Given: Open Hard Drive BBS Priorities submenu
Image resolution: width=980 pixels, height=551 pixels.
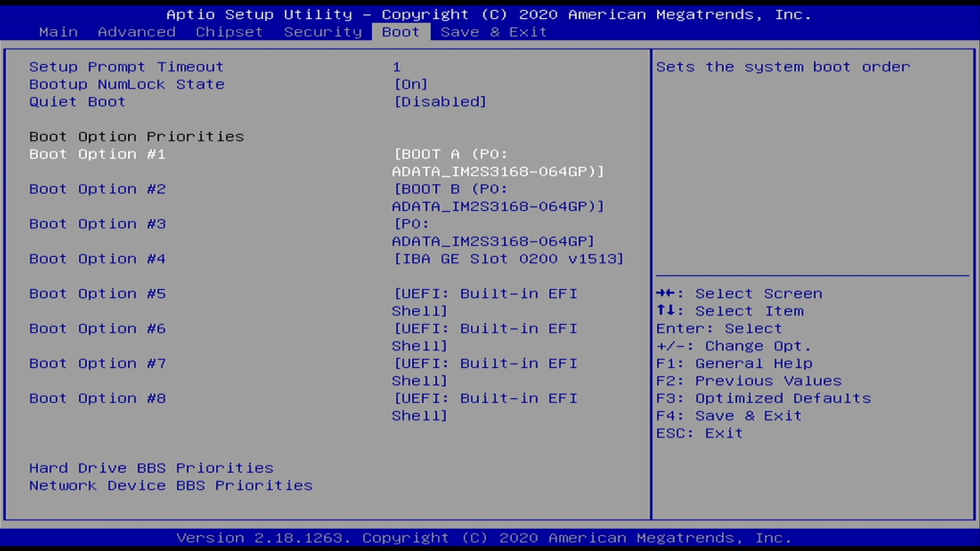Looking at the screenshot, I should click(x=151, y=468).
